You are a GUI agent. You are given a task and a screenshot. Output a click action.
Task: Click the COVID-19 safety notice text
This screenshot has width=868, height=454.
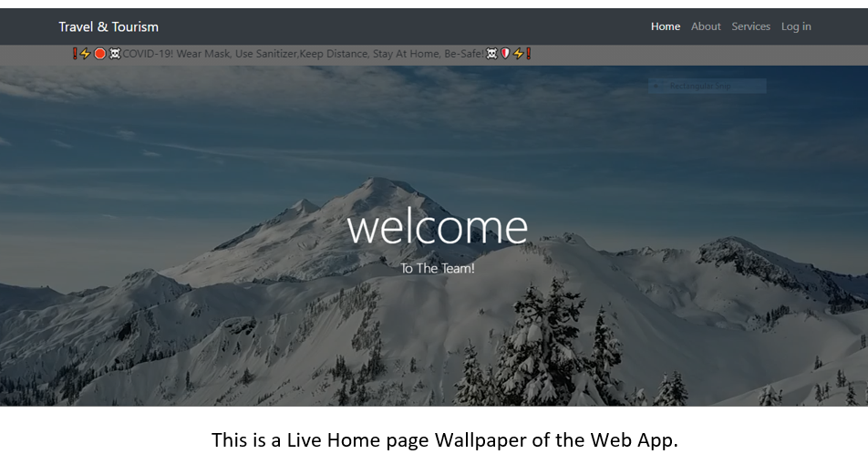click(304, 54)
